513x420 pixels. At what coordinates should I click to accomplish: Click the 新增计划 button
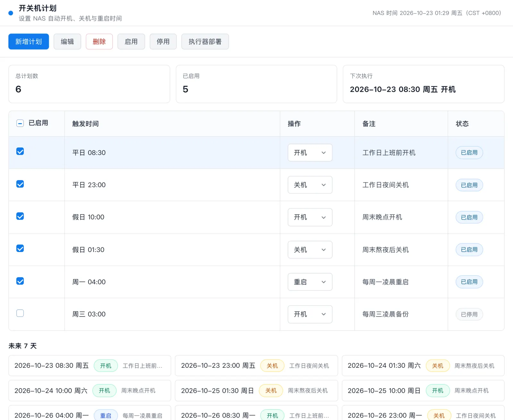pos(29,42)
